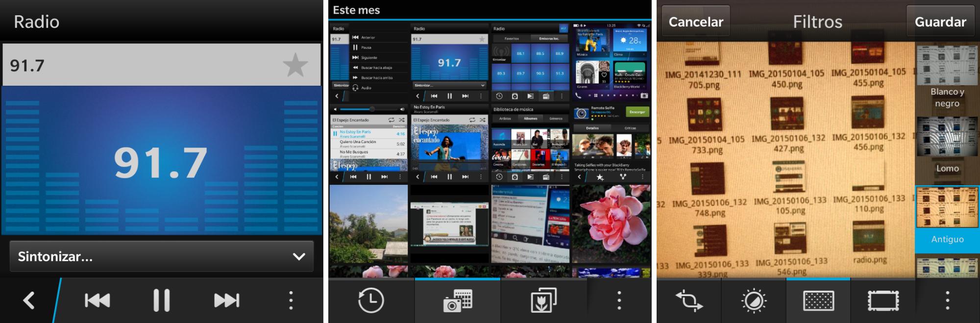Open Radio app overflow menu
Viewport: 980px width, 323px height.
tap(291, 300)
